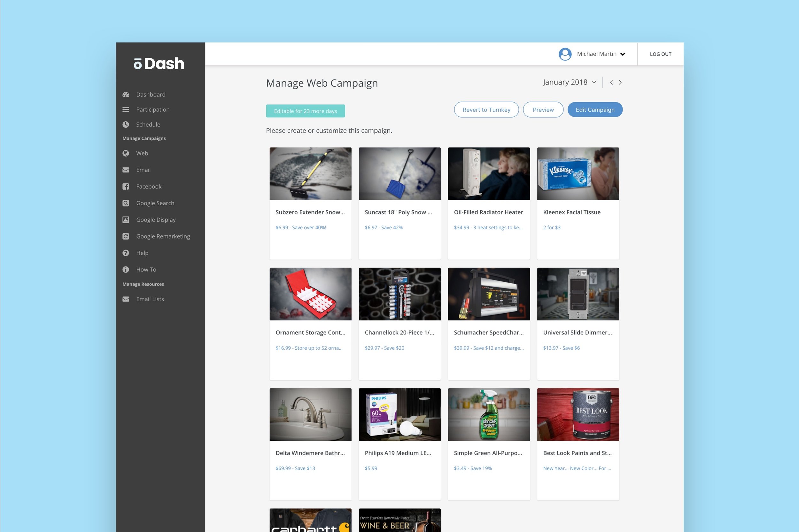Click "$13.97 - Save $6" text
The height and width of the screenshot is (532, 799).
[561, 348]
